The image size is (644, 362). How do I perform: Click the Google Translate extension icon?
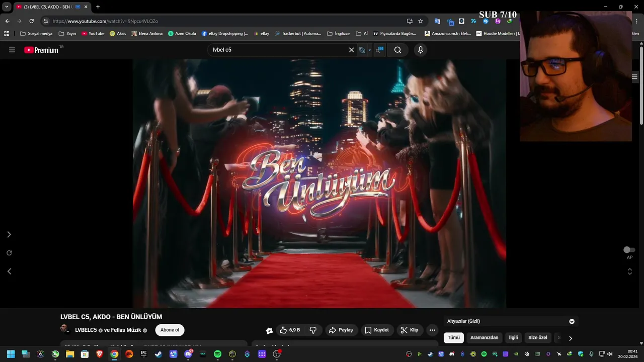click(437, 21)
